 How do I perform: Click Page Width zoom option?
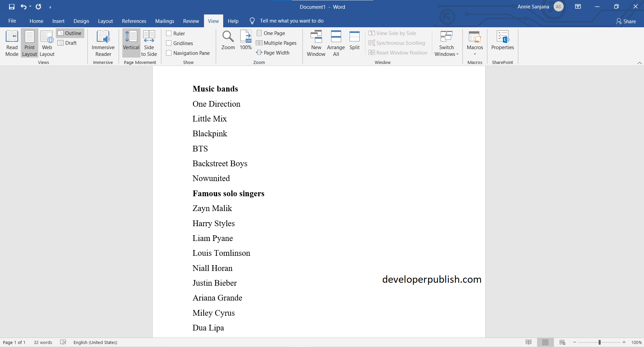click(273, 53)
